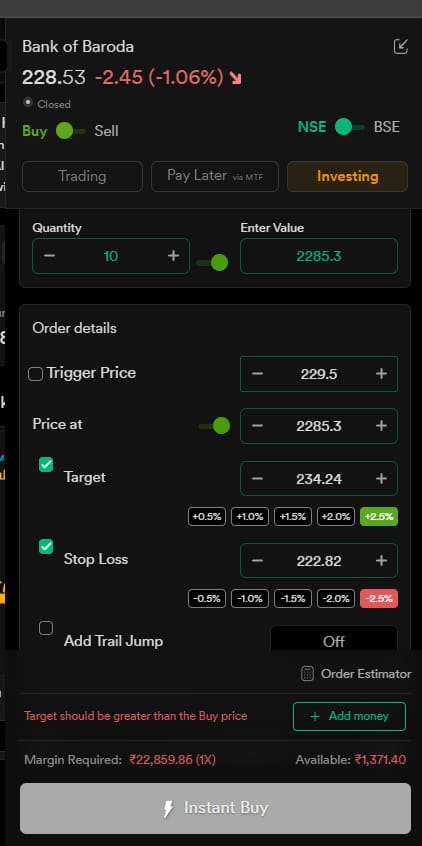Click the Instant Buy button
Viewport: 422px width, 846px height.
(x=215, y=808)
